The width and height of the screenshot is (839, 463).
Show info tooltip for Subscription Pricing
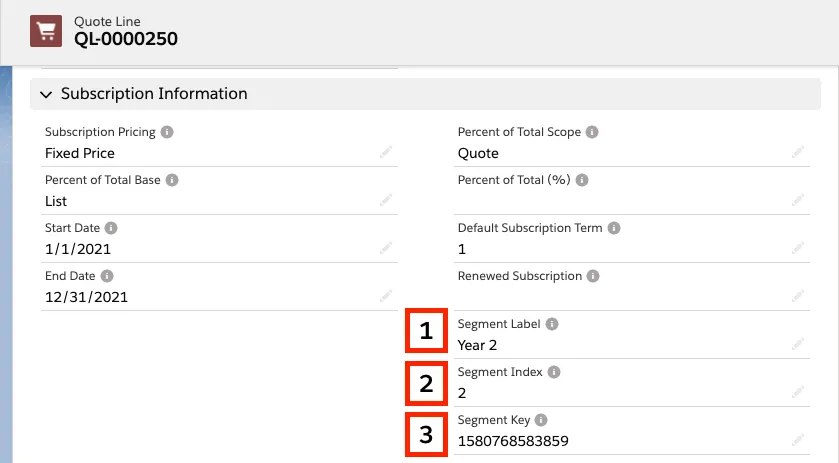pos(167,132)
